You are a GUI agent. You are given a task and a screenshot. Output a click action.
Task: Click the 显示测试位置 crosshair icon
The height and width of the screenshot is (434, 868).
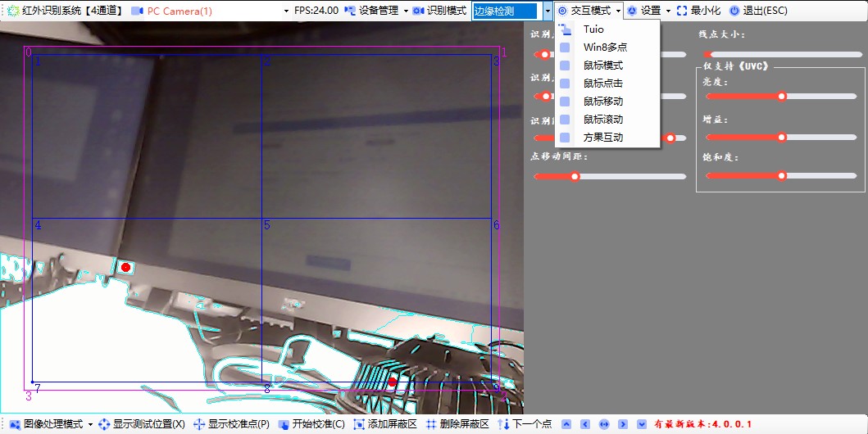[104, 424]
